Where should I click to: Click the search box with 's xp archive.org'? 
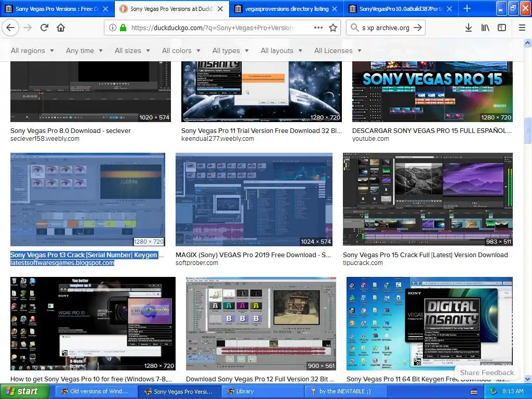coord(385,28)
